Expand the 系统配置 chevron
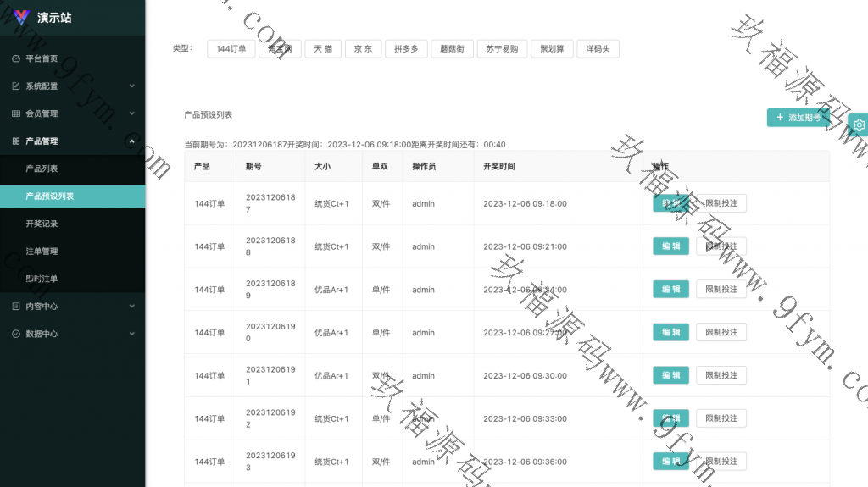This screenshot has width=868, height=487. [x=131, y=86]
